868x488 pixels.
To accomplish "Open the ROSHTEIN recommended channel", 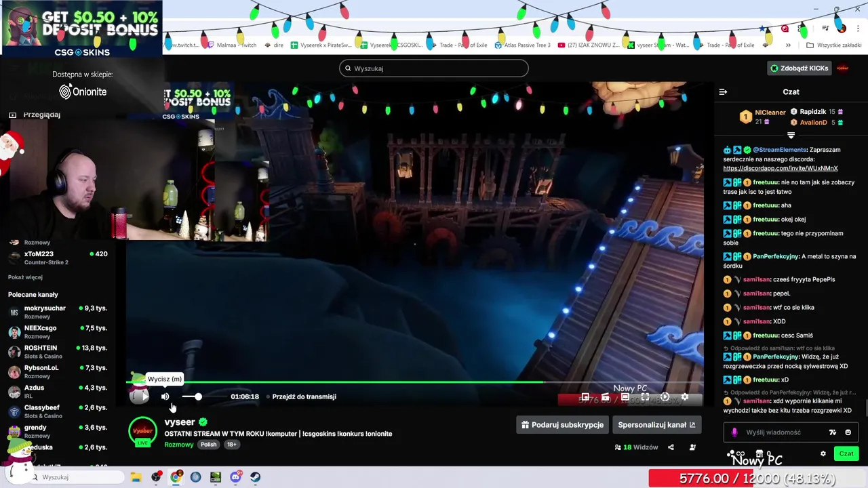I will coord(58,351).
